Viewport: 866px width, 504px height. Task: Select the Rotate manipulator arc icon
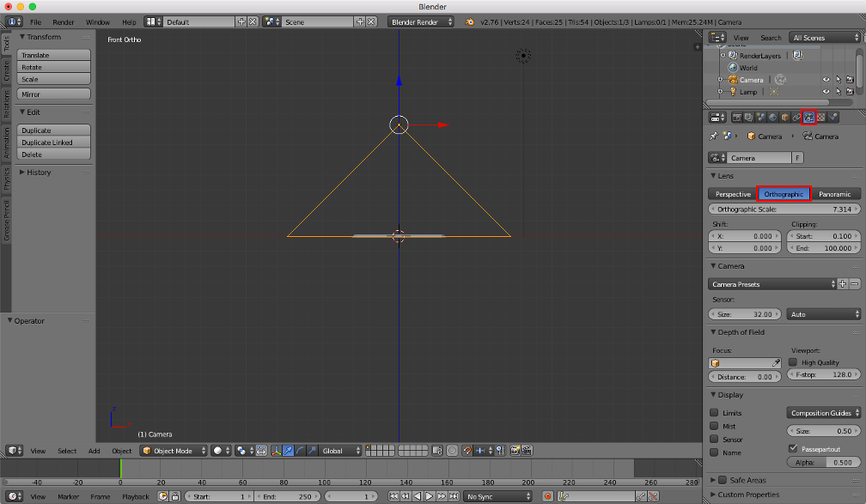coord(301,451)
